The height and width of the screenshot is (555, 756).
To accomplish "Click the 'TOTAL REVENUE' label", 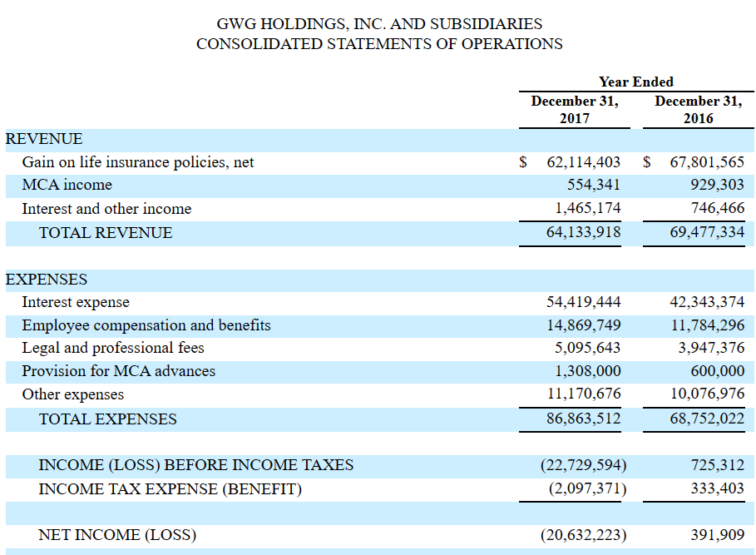I will click(x=106, y=233).
